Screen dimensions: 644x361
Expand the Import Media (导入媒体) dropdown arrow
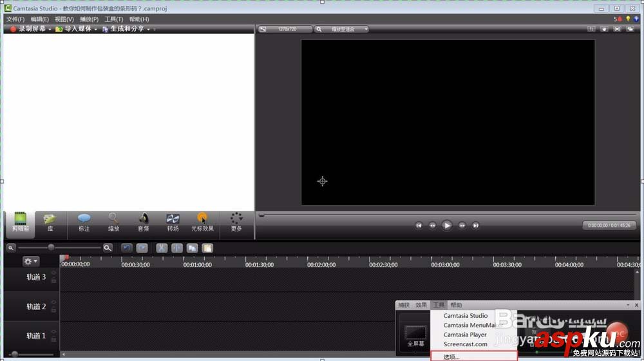click(x=96, y=29)
